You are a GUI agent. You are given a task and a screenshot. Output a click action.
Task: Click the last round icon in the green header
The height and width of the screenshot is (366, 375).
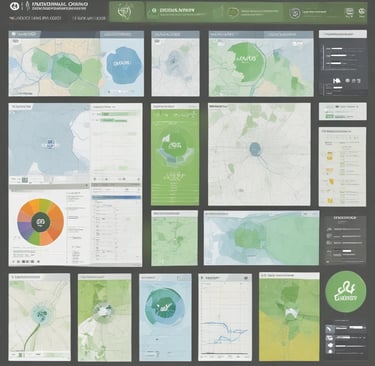[361, 12]
